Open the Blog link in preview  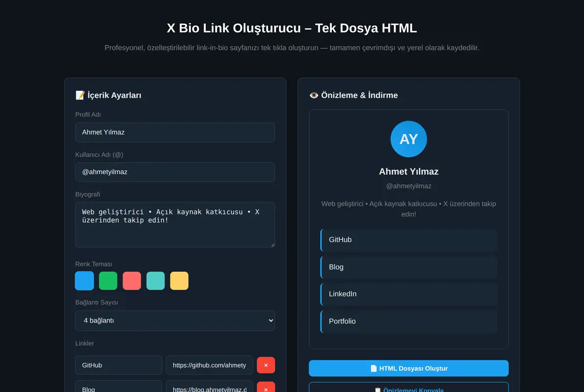pos(409,267)
